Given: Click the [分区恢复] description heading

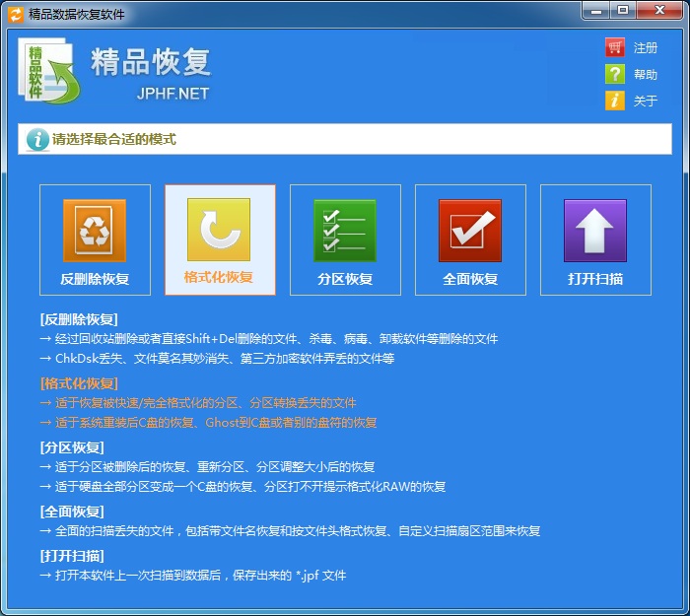Looking at the screenshot, I should [x=72, y=447].
